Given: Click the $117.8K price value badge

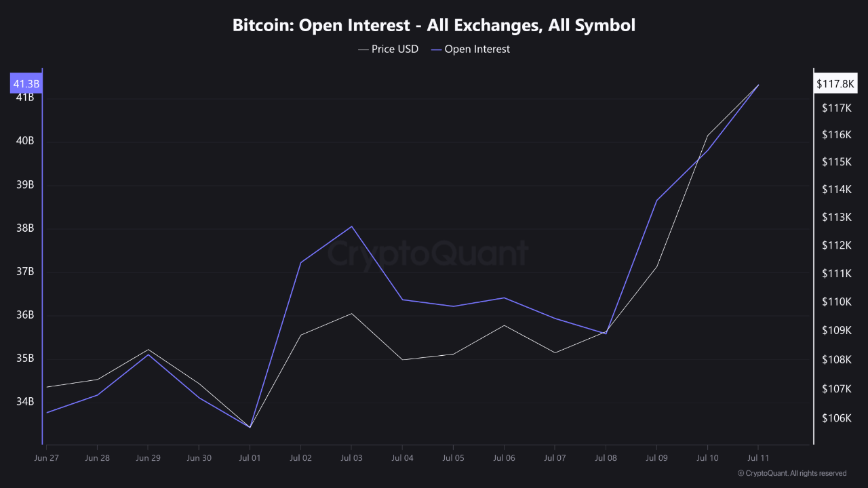Looking at the screenshot, I should point(835,84).
